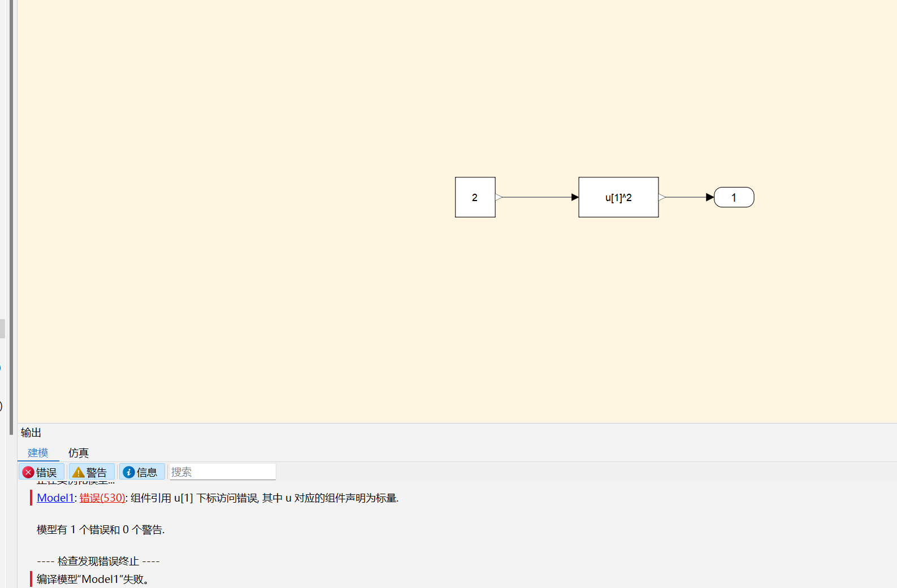This screenshot has width=897, height=588.
Task: Open the 错误(530) error link
Action: (102, 498)
